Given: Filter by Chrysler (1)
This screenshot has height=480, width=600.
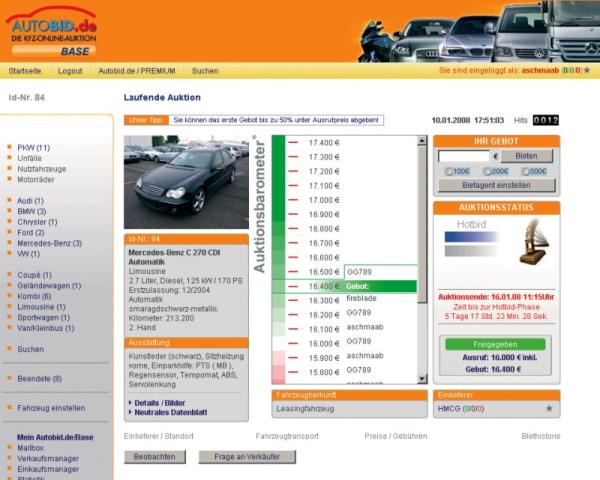Looking at the screenshot, I should pos(37,222).
